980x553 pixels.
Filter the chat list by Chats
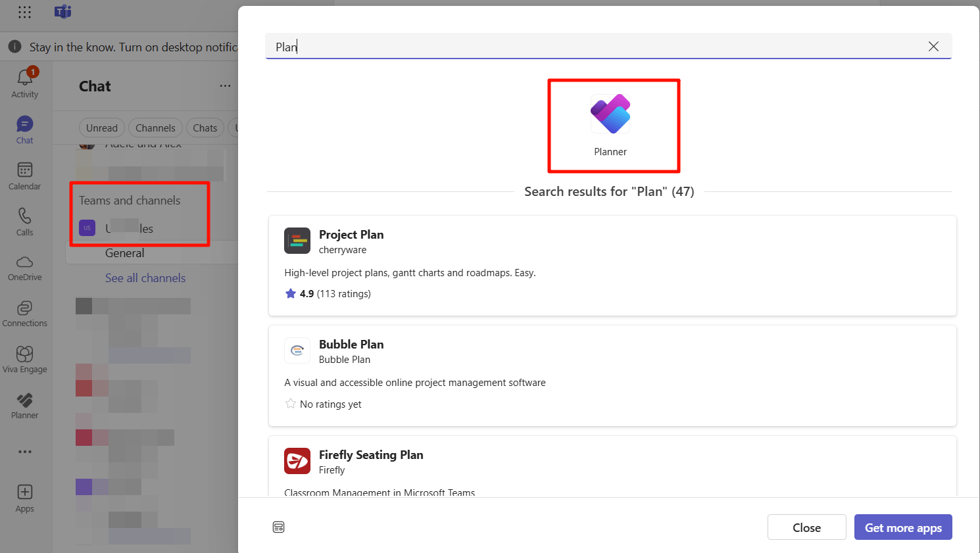coord(205,128)
